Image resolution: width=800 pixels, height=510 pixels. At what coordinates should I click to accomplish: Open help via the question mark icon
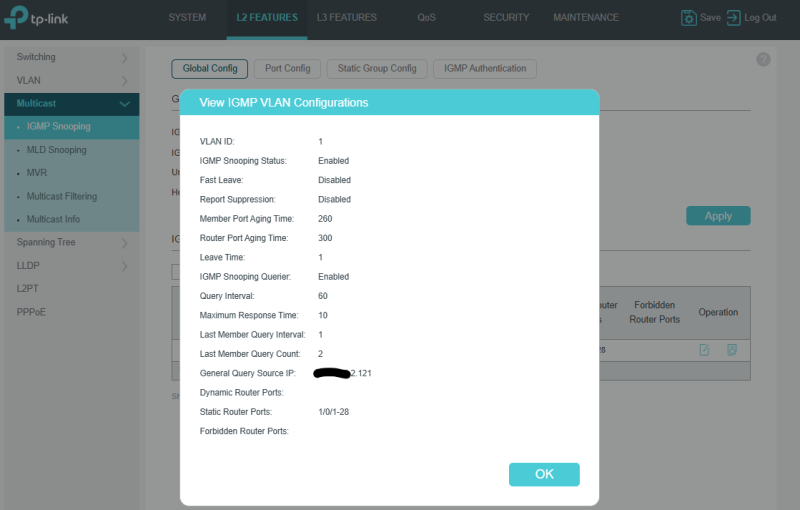(764, 60)
